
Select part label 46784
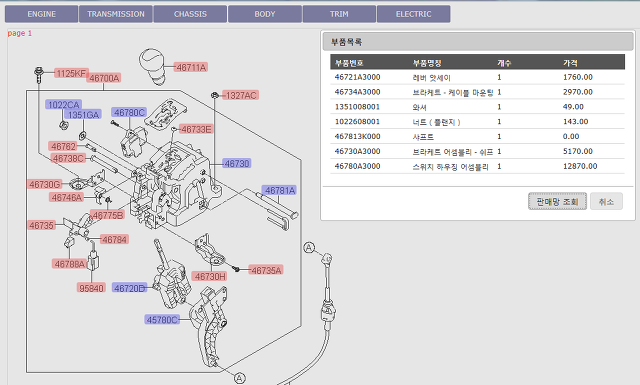pyautogui.click(x=114, y=240)
